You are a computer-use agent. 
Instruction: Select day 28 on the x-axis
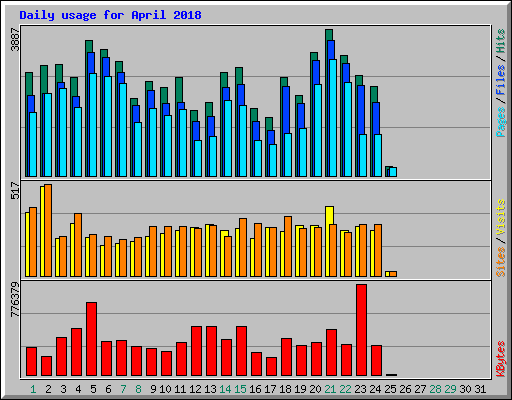point(435,389)
